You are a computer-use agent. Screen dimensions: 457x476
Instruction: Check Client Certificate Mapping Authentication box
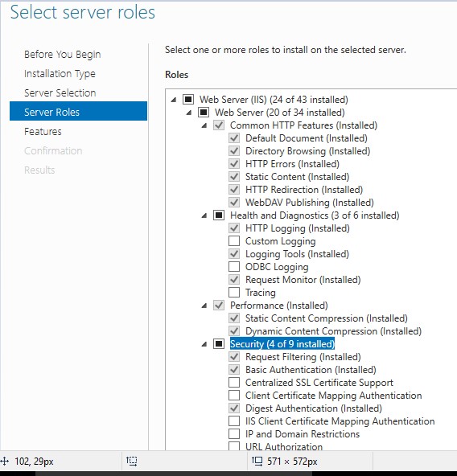[234, 395]
